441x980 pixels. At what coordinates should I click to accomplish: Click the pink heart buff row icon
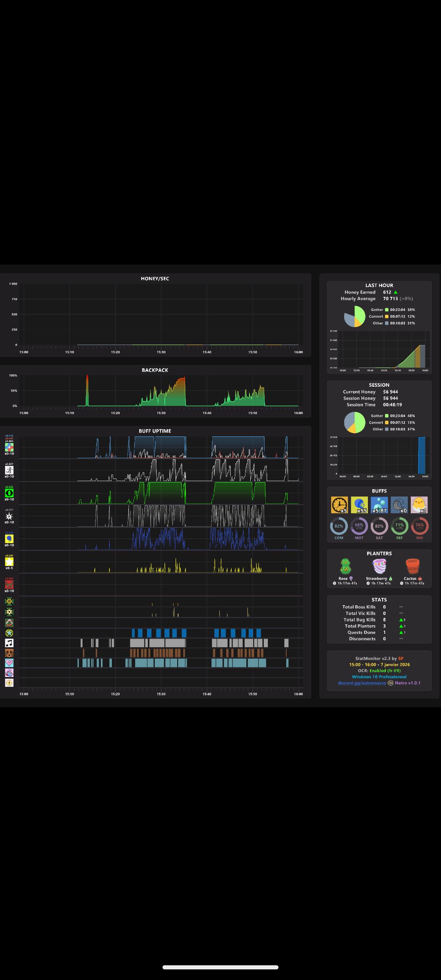tap(9, 663)
